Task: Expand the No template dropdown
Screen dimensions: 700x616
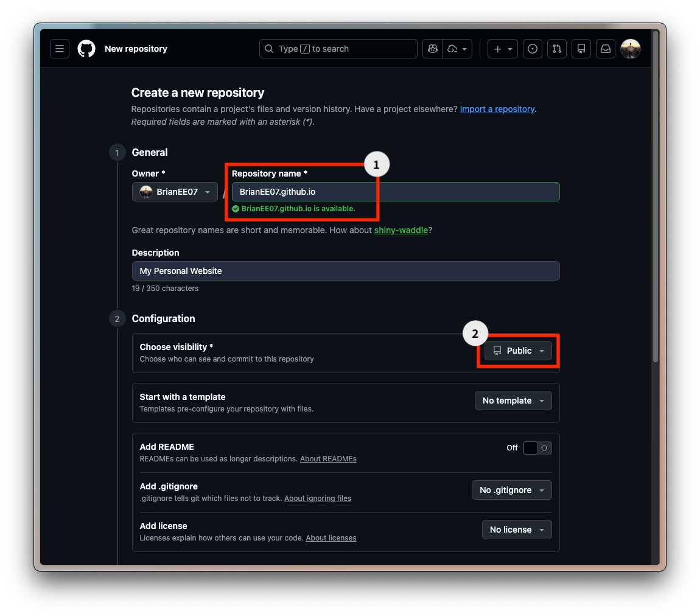Action: (x=513, y=401)
